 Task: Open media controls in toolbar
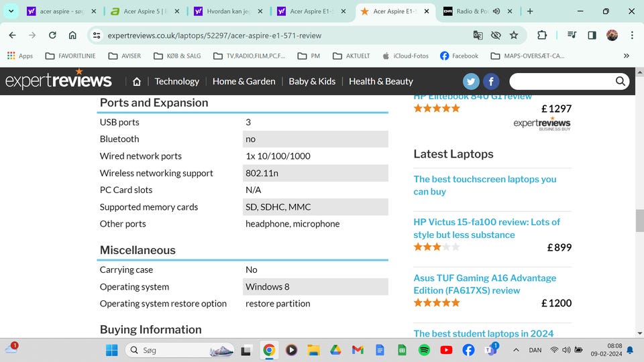572,36
